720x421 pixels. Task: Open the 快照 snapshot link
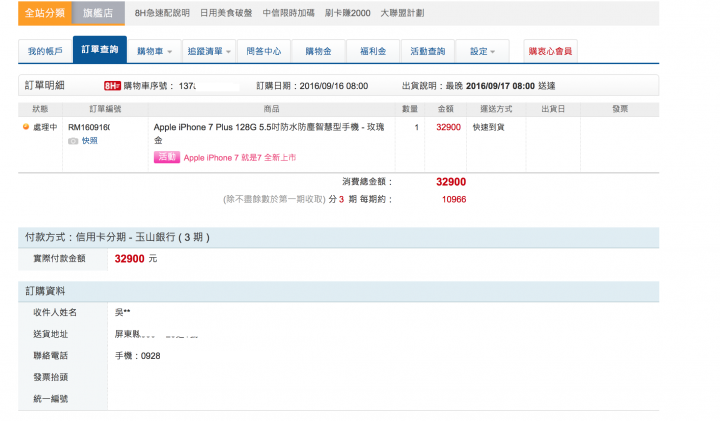90,141
